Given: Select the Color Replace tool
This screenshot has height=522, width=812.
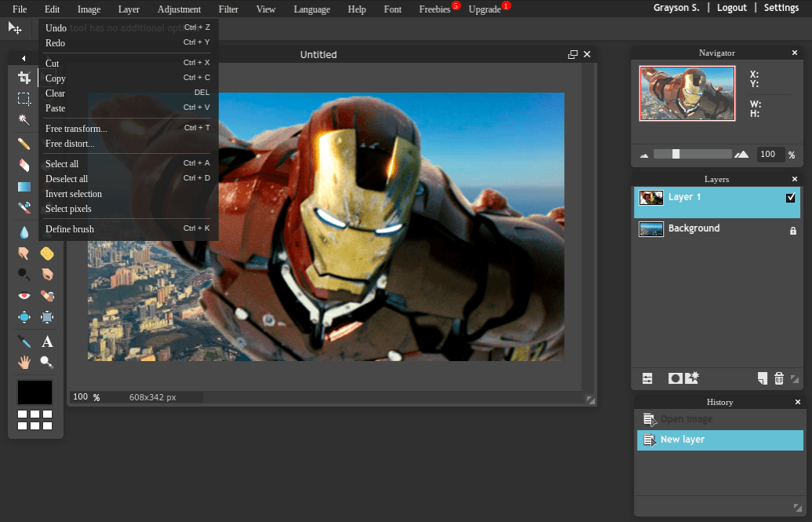Looking at the screenshot, I should pos(24,208).
